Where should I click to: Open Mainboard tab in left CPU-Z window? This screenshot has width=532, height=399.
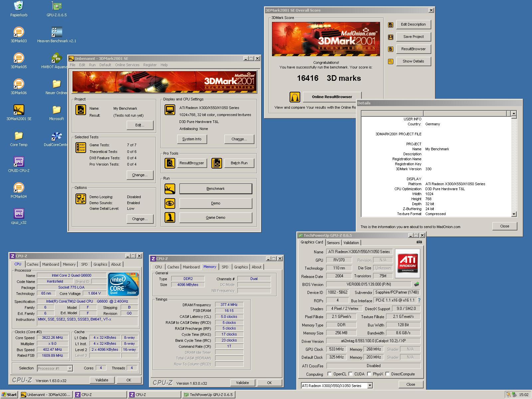[51, 264]
